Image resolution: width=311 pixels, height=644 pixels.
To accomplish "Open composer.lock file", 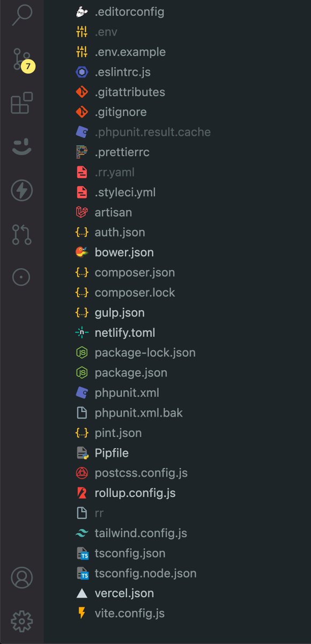I will 135,292.
